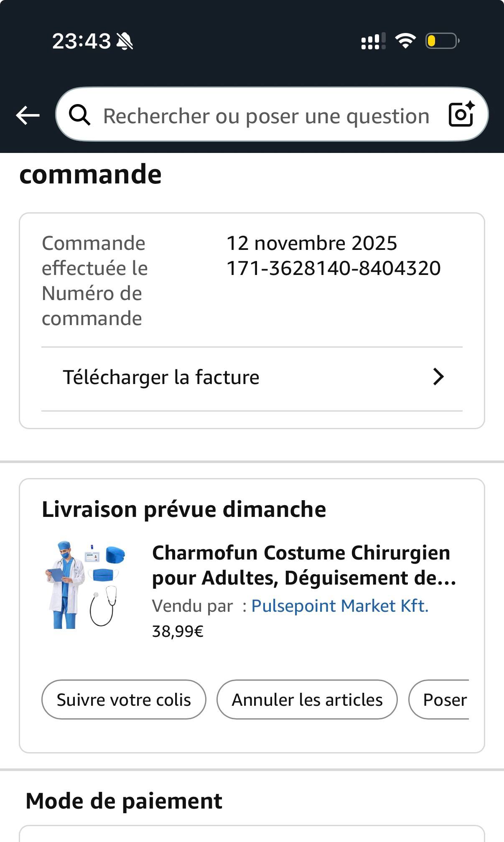This screenshot has height=842, width=504.
Task: Tap the Wi-Fi status icon
Action: click(405, 41)
